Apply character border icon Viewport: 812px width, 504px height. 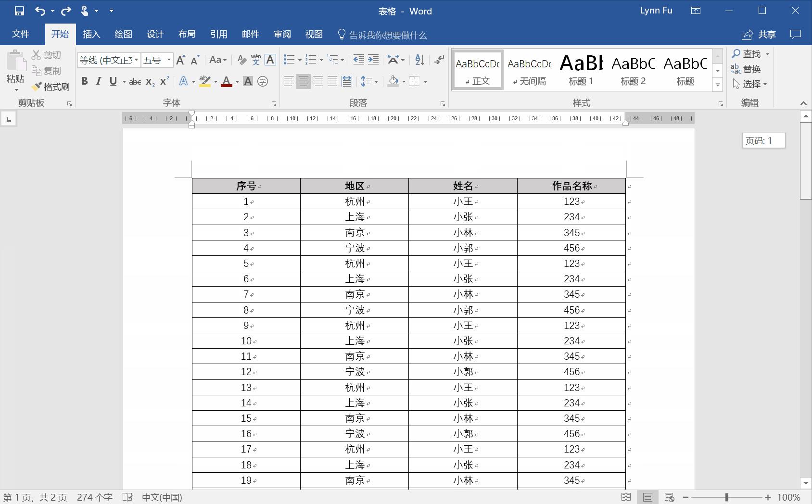(x=270, y=60)
